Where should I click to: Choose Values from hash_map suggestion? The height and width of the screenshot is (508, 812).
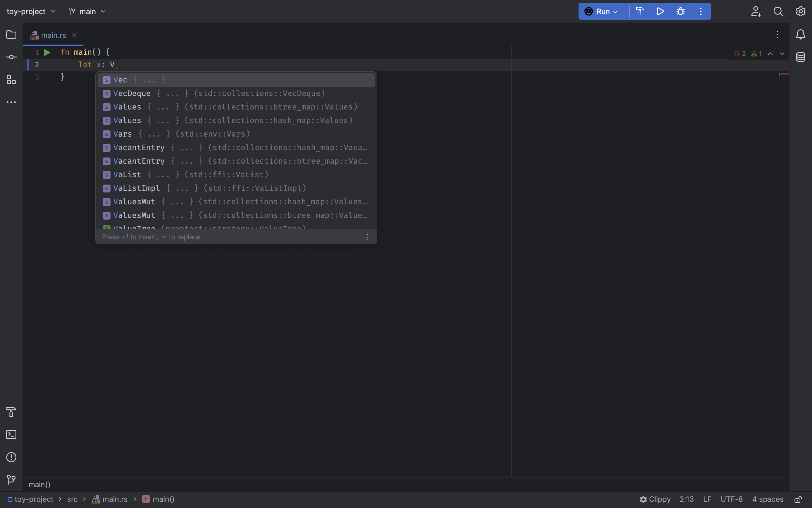[236, 120]
